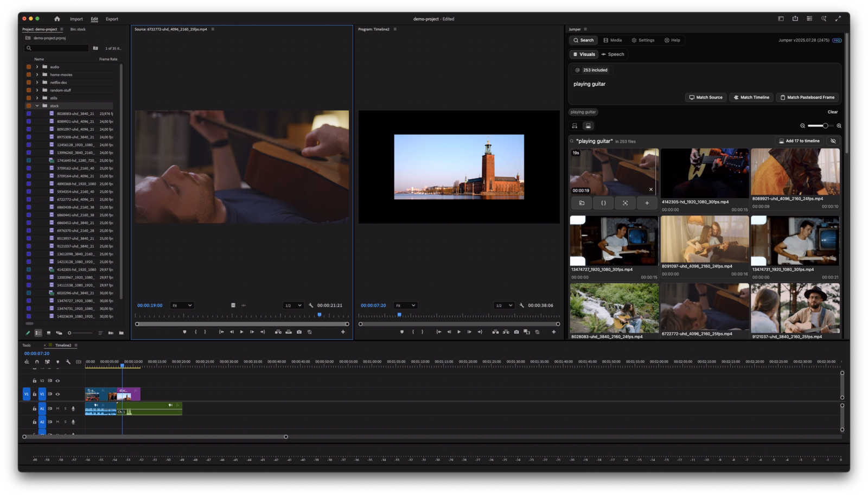This screenshot has height=496, width=868.
Task: Toggle V2 track output eye
Action: click(x=58, y=381)
